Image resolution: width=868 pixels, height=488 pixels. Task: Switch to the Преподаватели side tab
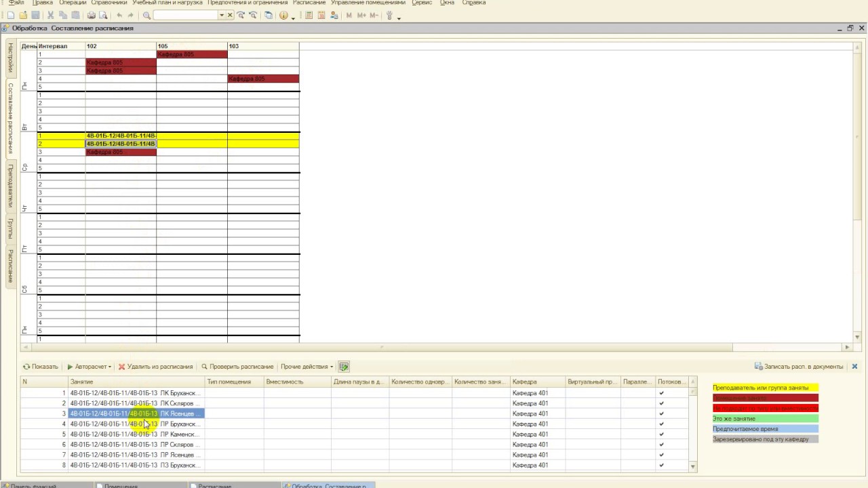11,186
